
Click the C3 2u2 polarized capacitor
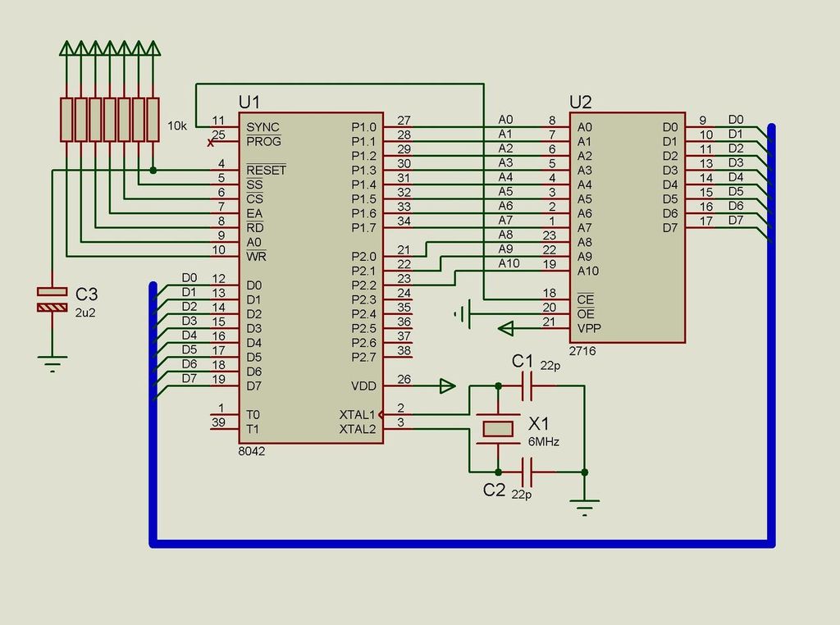[52, 298]
